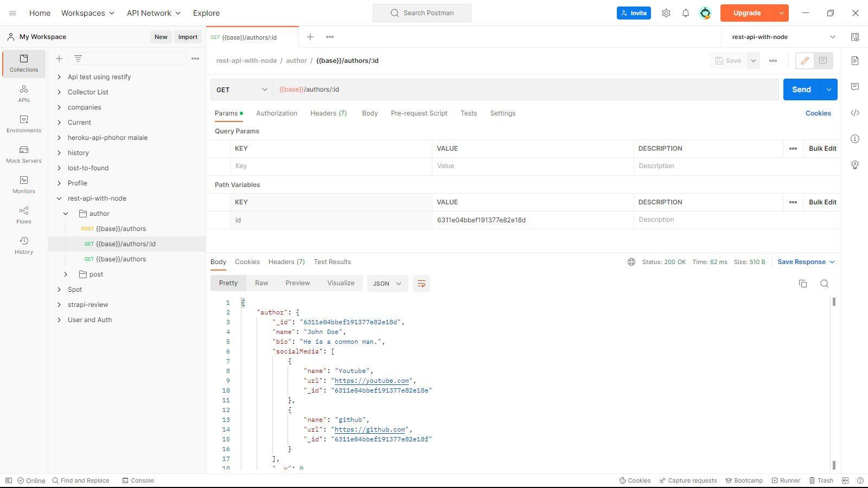
Task: Open the documentation icon in right sidebar
Action: click(855, 61)
